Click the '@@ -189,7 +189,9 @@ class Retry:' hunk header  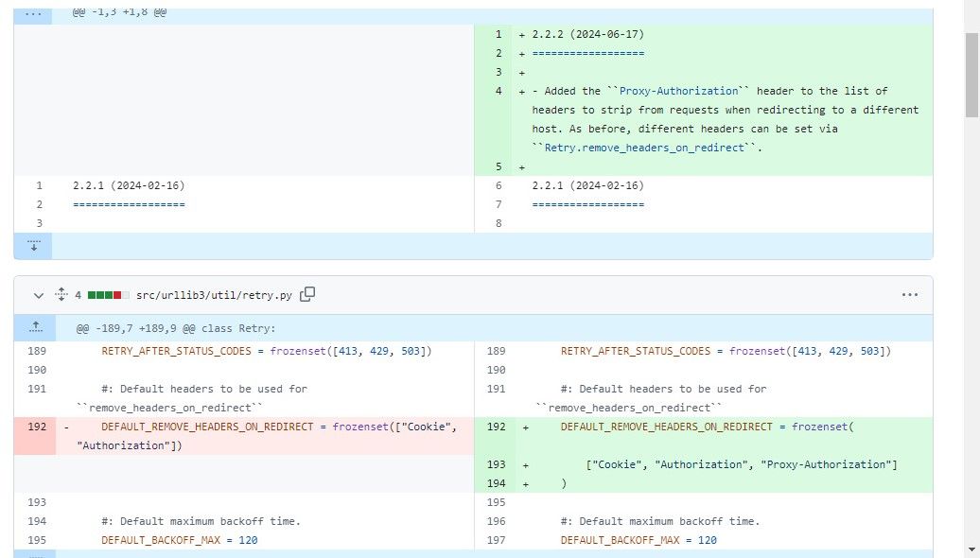point(175,328)
